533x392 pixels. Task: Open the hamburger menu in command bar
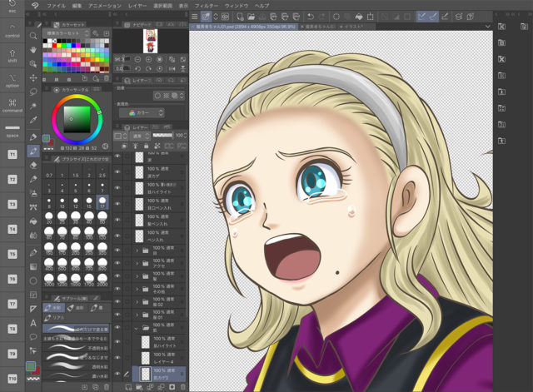[x=194, y=17]
